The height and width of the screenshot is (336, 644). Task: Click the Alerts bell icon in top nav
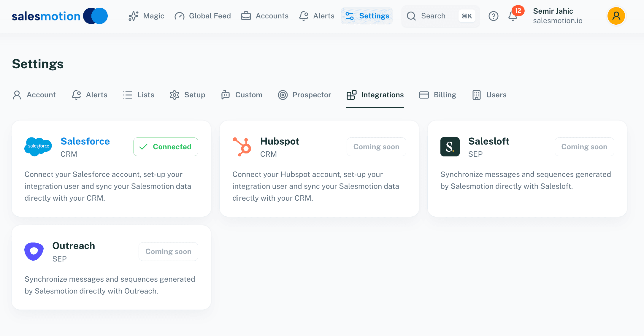click(304, 16)
